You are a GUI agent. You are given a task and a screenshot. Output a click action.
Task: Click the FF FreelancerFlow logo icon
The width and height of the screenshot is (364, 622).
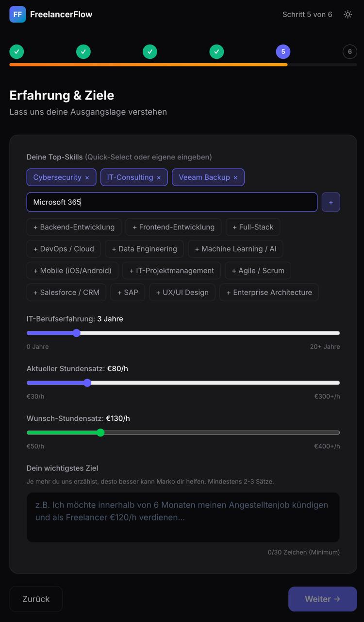click(17, 15)
